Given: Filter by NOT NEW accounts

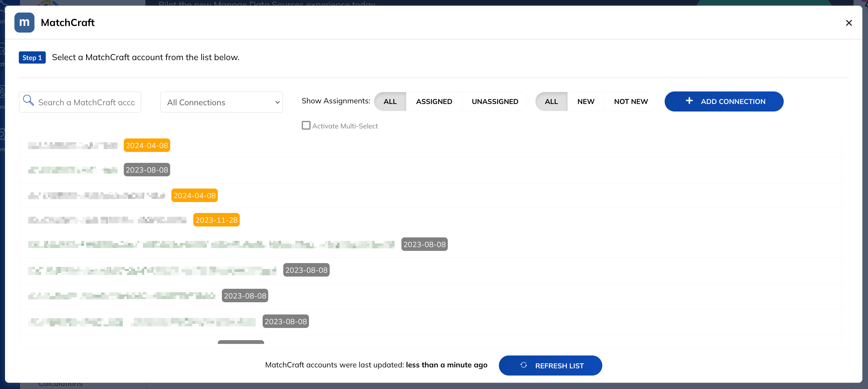Looking at the screenshot, I should tap(631, 101).
